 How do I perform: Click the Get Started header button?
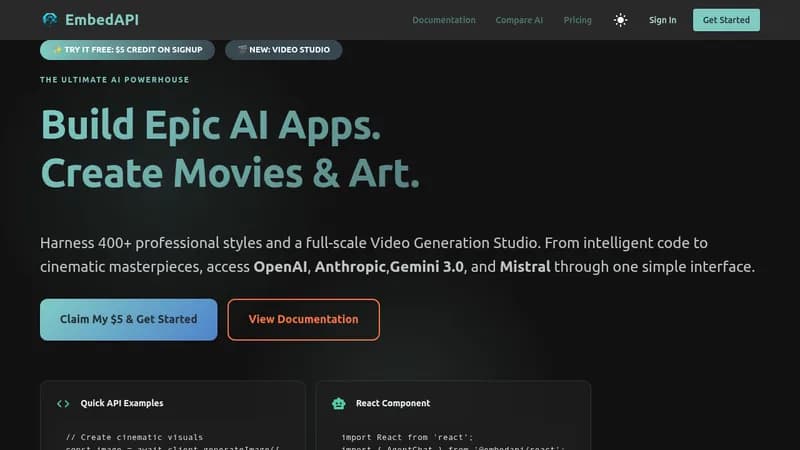(726, 20)
